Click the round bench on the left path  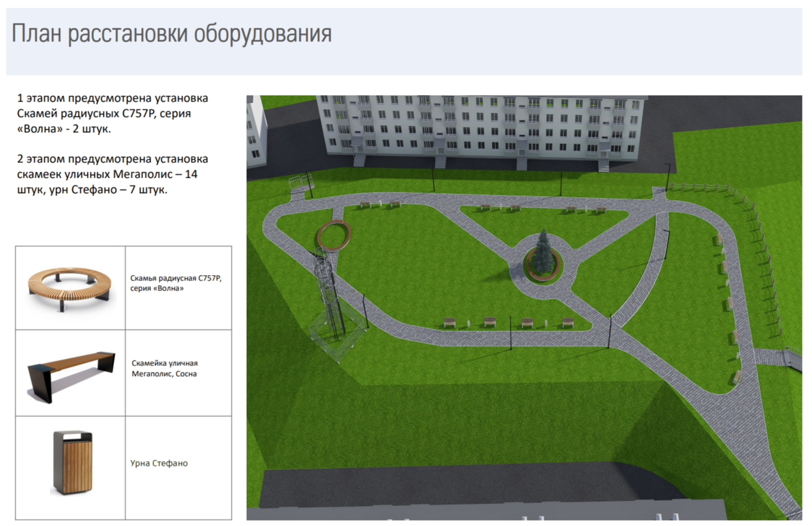pyautogui.click(x=334, y=236)
